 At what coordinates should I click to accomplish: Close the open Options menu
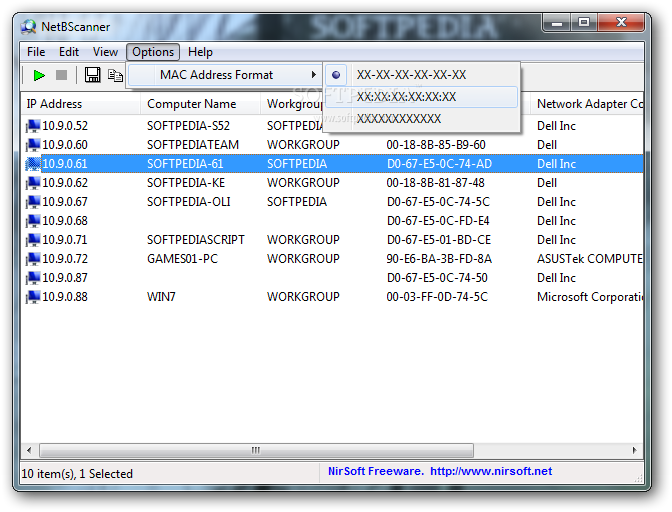(x=153, y=52)
